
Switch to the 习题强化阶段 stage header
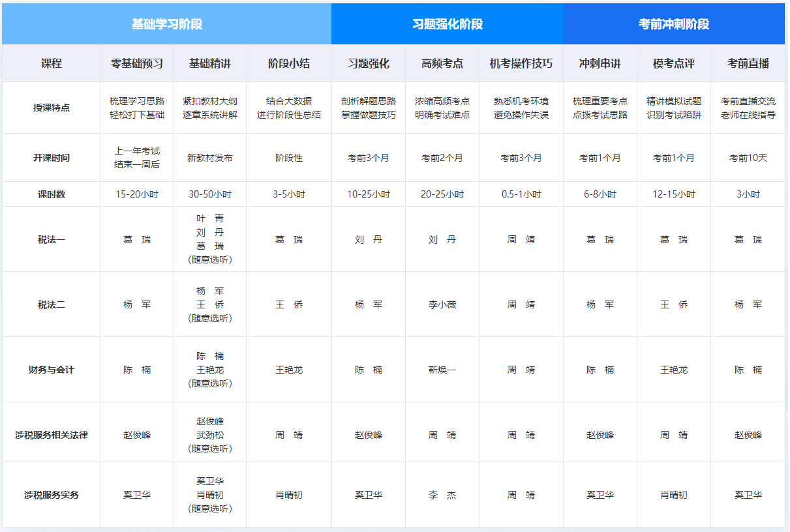click(448, 24)
